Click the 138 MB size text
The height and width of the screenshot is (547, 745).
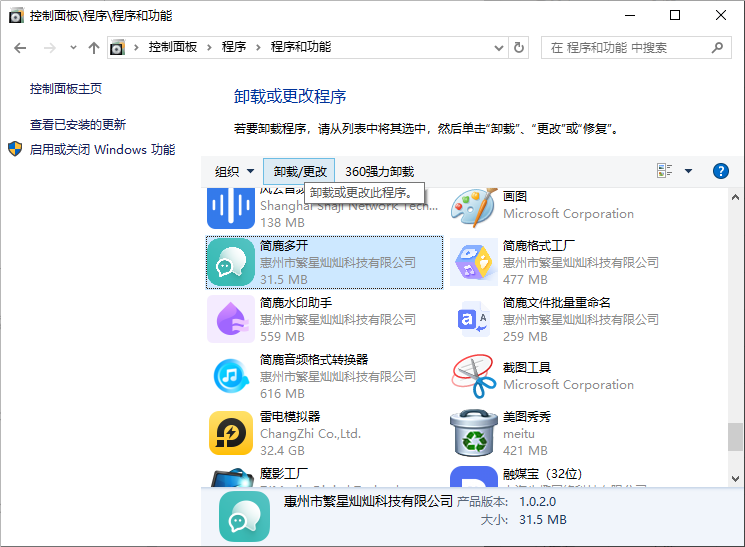tap(282, 222)
